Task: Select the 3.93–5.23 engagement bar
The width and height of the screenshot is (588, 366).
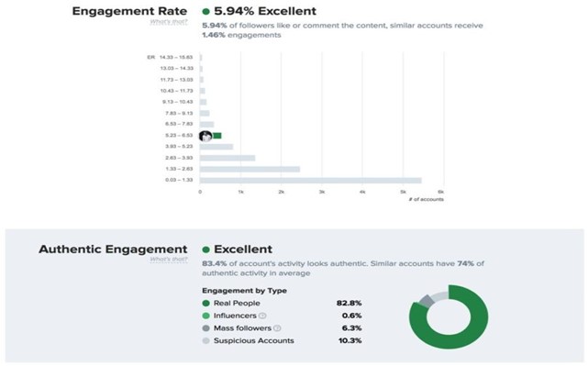Action: click(x=216, y=147)
